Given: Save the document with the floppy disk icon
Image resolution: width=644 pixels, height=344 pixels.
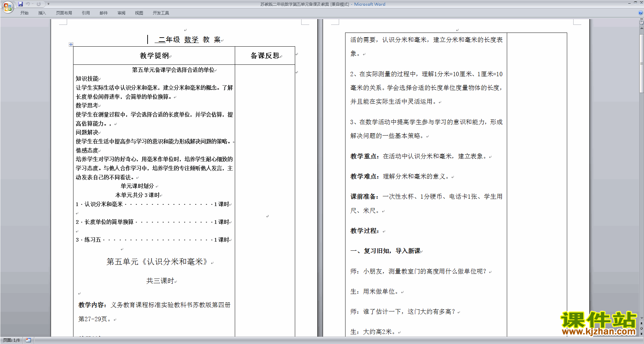Looking at the screenshot, I should (20, 4).
